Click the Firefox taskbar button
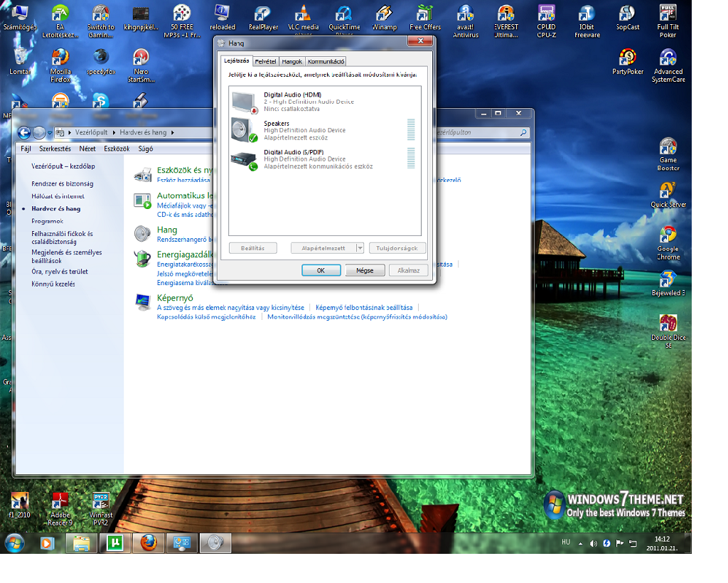This screenshot has height=583, width=728. pos(149,542)
